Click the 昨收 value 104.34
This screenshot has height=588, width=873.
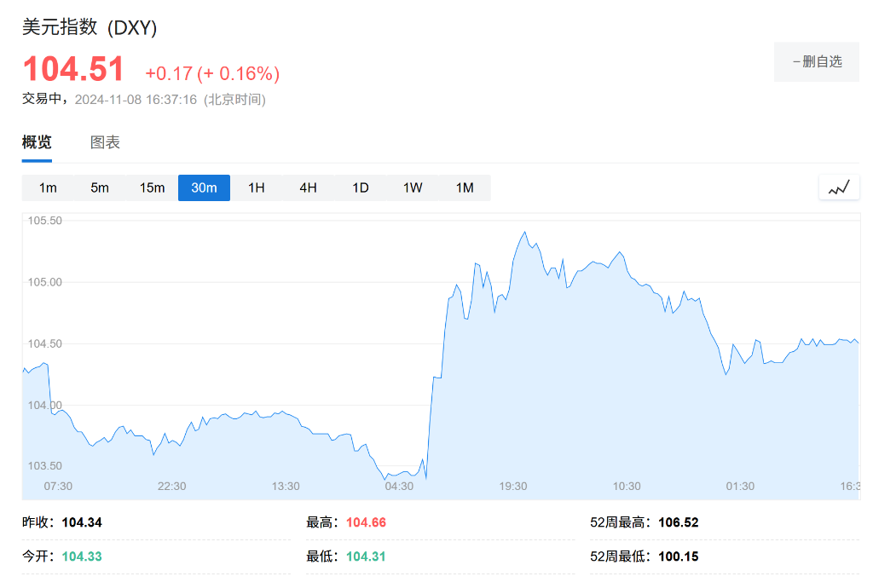coord(82,522)
